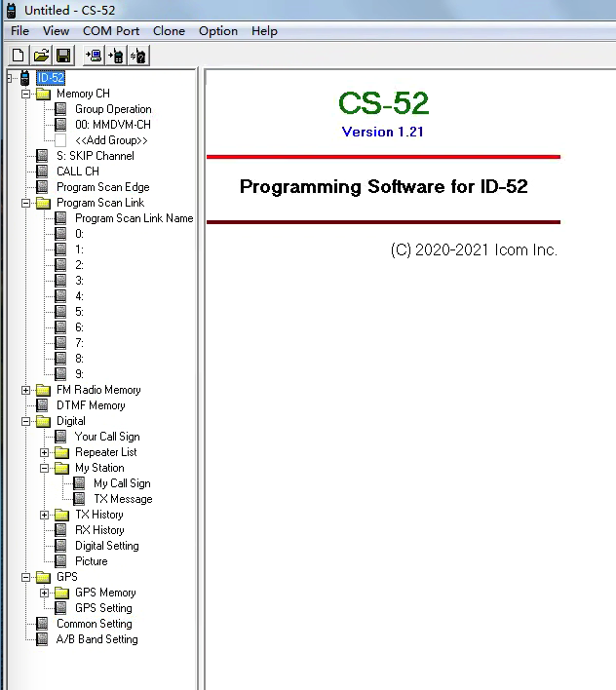616x690 pixels.
Task: Open the Your Call Sign item
Action: pyautogui.click(x=107, y=437)
